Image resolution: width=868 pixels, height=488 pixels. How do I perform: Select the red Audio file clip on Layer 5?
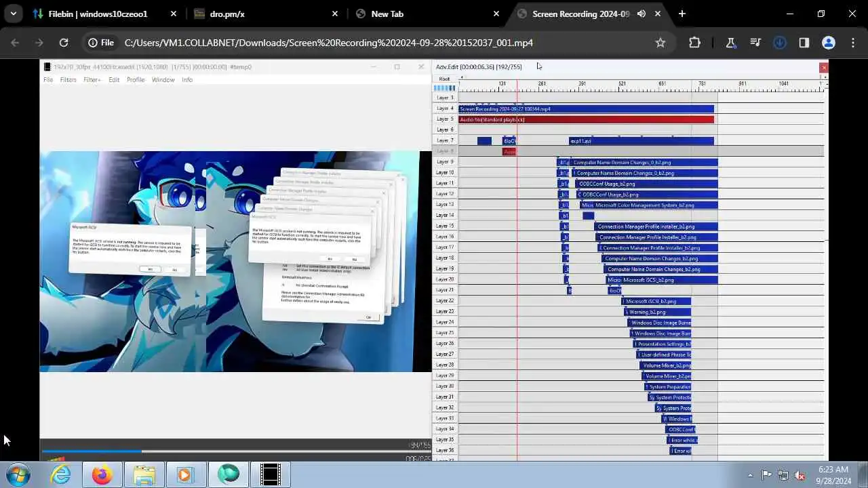587,119
